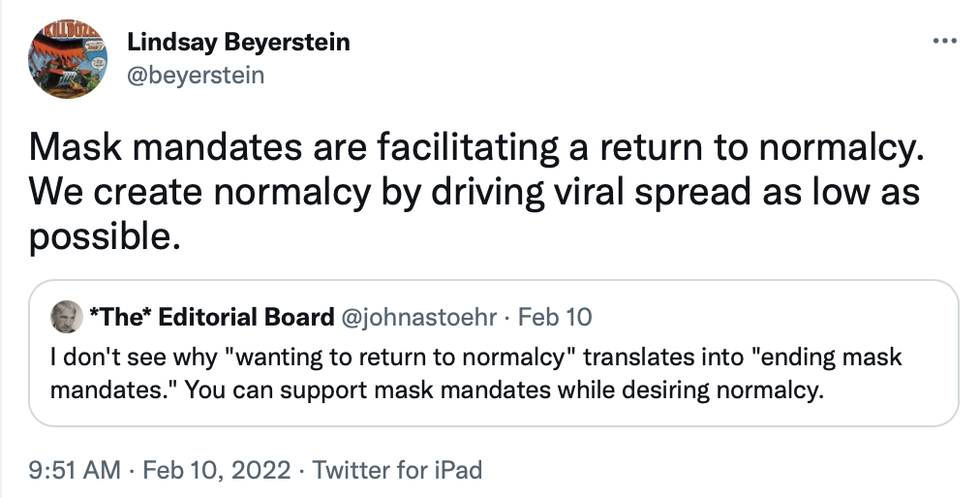Open the Twitter for iPad source link
Viewport: 980px width, 498px height.
click(398, 471)
